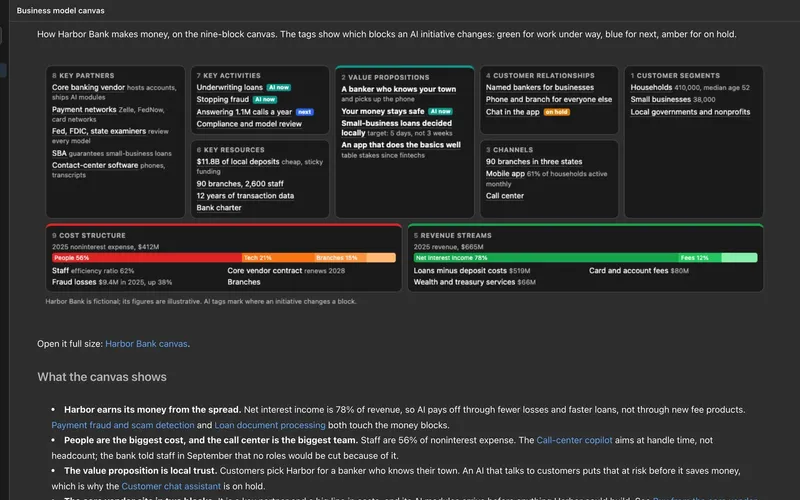Click the AI now tag beside Stopping fraud
The image size is (800, 500).
point(265,99)
